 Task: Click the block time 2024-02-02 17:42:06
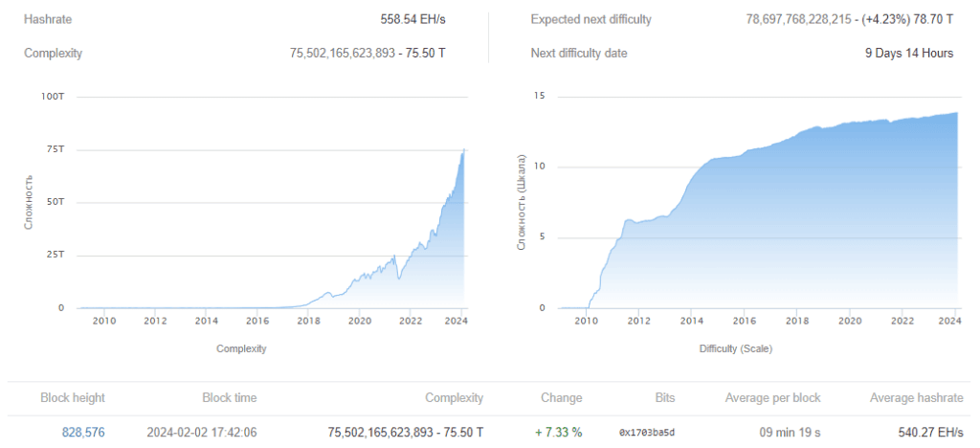(x=200, y=432)
